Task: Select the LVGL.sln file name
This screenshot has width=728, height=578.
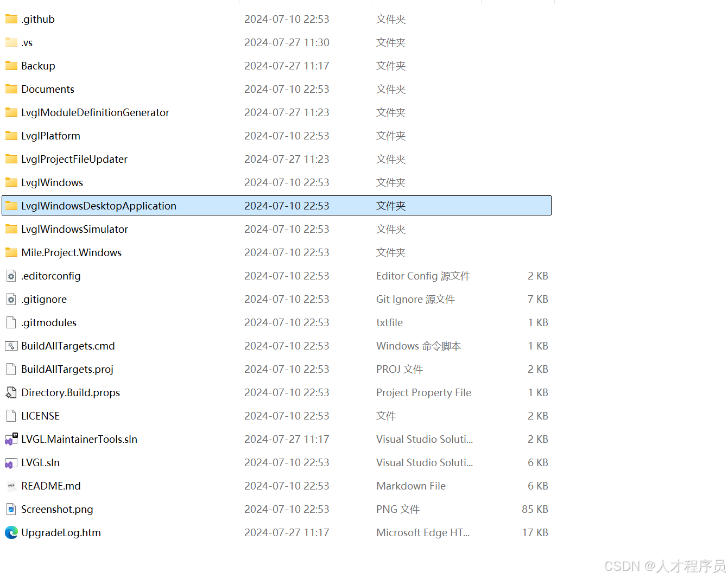Action: tap(41, 462)
